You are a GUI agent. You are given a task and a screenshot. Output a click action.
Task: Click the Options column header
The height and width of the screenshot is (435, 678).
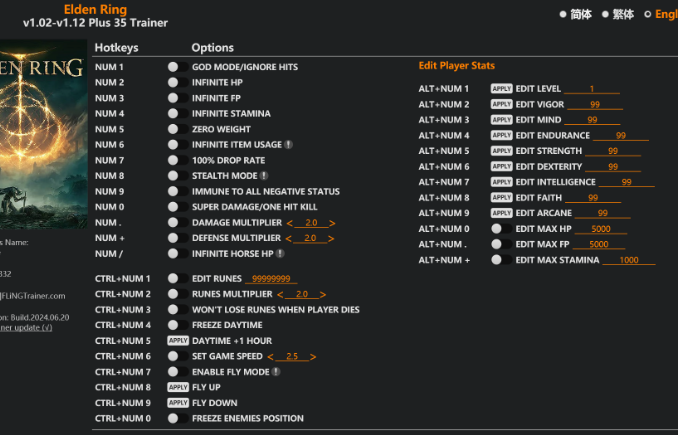click(x=213, y=48)
